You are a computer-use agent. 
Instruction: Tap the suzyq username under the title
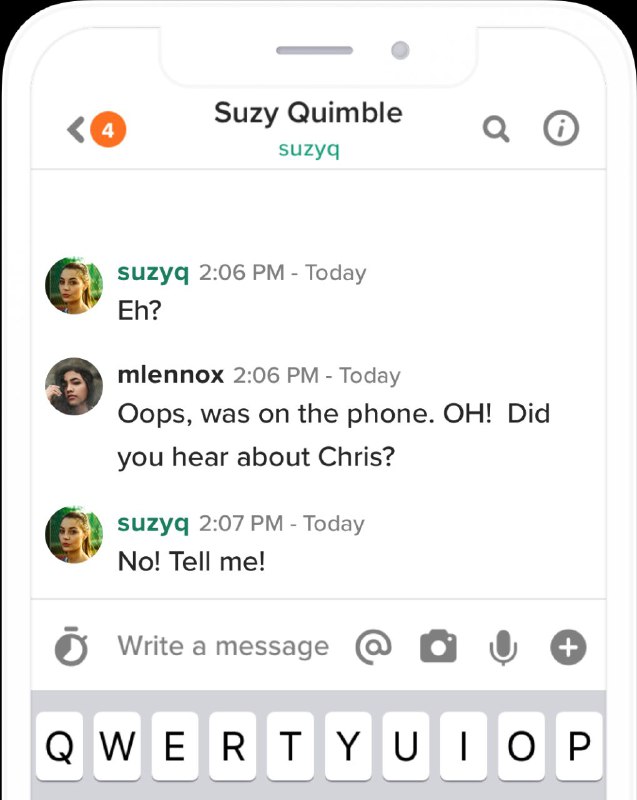[x=308, y=150]
